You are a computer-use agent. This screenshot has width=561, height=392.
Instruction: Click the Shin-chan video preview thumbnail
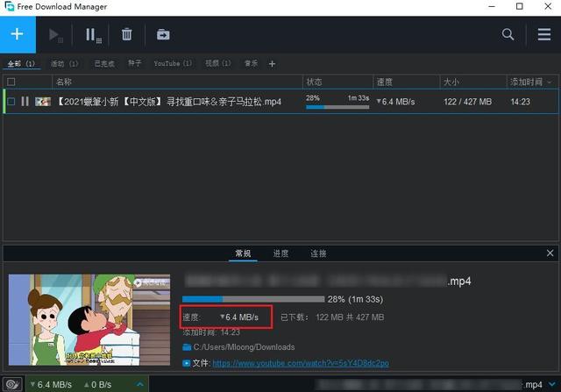coord(89,320)
